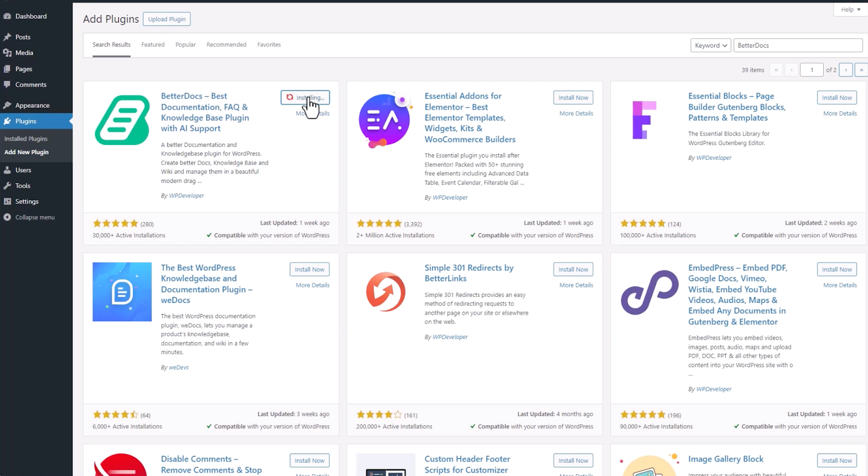Open the weDevs author link
868x476 pixels.
(179, 367)
